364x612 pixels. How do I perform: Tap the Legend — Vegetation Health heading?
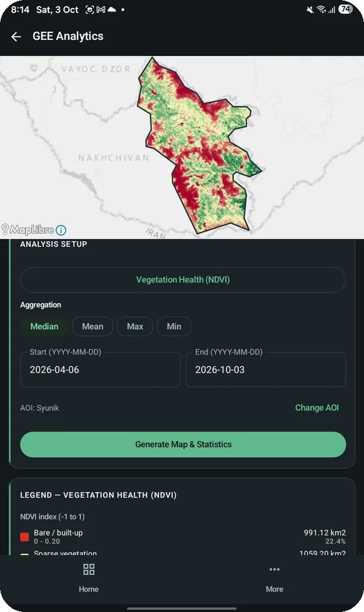point(98,495)
